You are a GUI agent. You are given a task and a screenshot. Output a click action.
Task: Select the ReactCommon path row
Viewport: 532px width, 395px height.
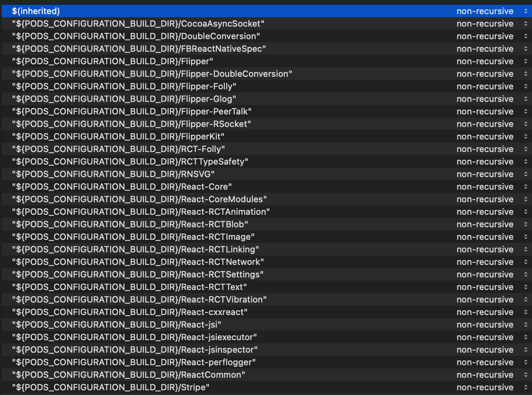[267, 375]
